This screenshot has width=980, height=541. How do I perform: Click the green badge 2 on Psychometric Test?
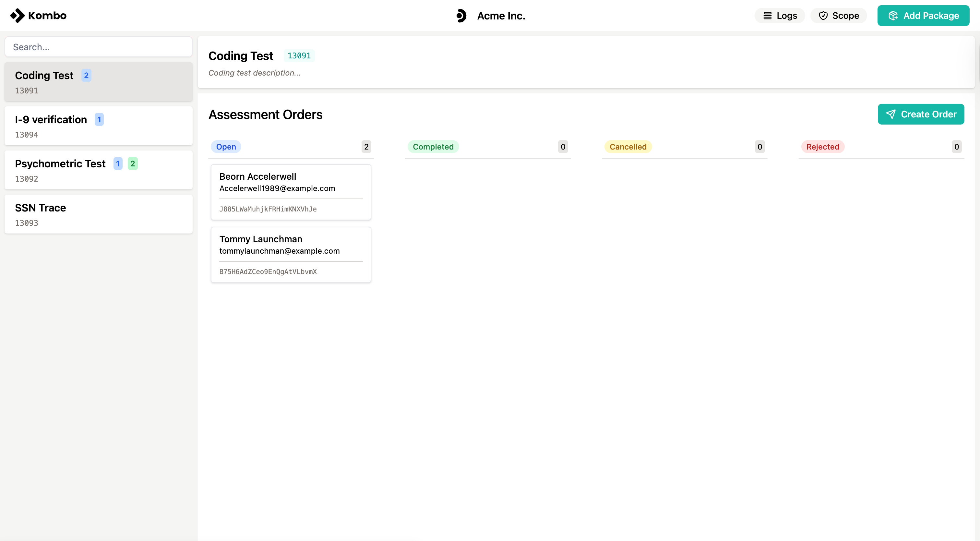[x=132, y=163]
